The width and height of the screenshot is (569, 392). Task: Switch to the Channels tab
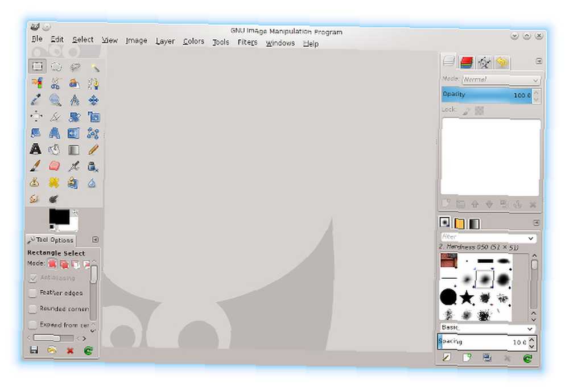coord(467,63)
